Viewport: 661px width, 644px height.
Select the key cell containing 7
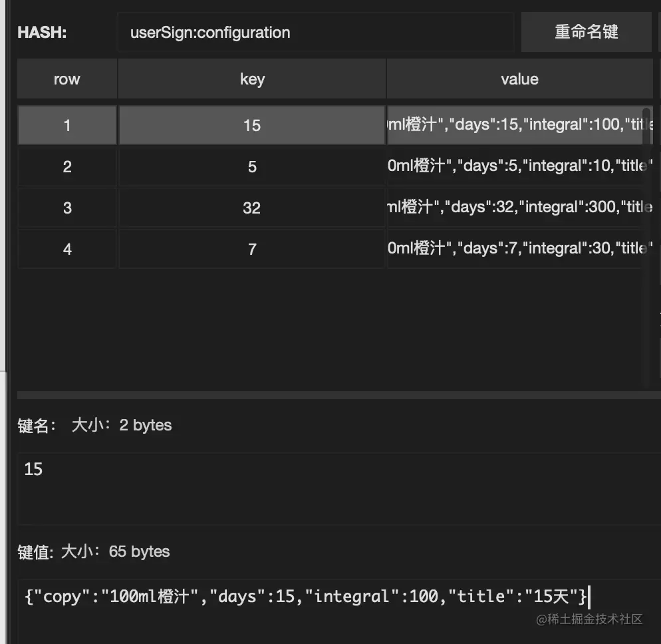[x=252, y=249]
